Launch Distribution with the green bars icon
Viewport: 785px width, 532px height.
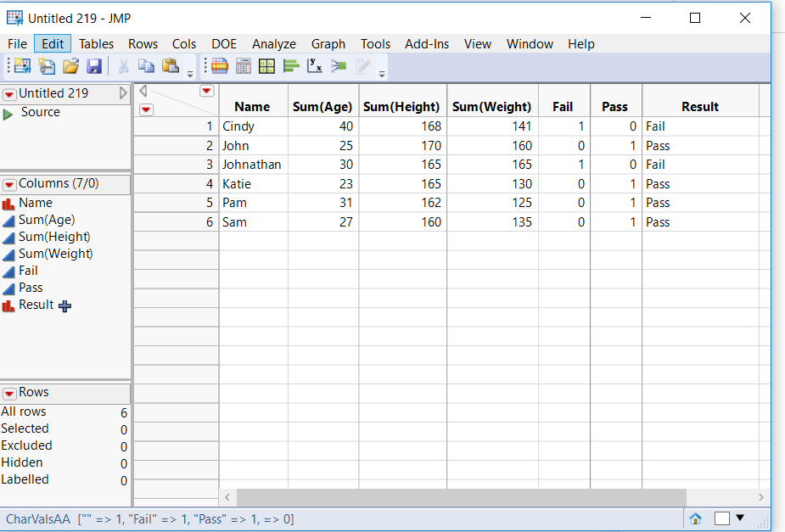point(291,66)
